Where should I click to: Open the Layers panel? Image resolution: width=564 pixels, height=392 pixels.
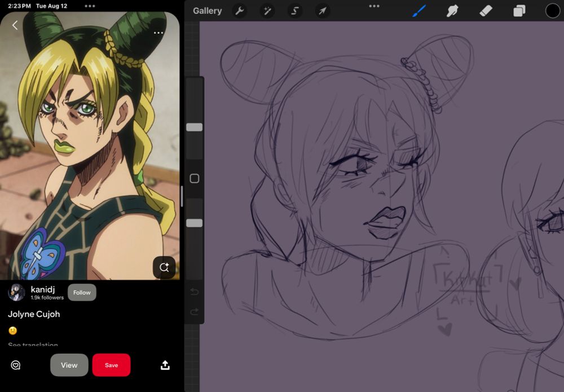pyautogui.click(x=519, y=11)
